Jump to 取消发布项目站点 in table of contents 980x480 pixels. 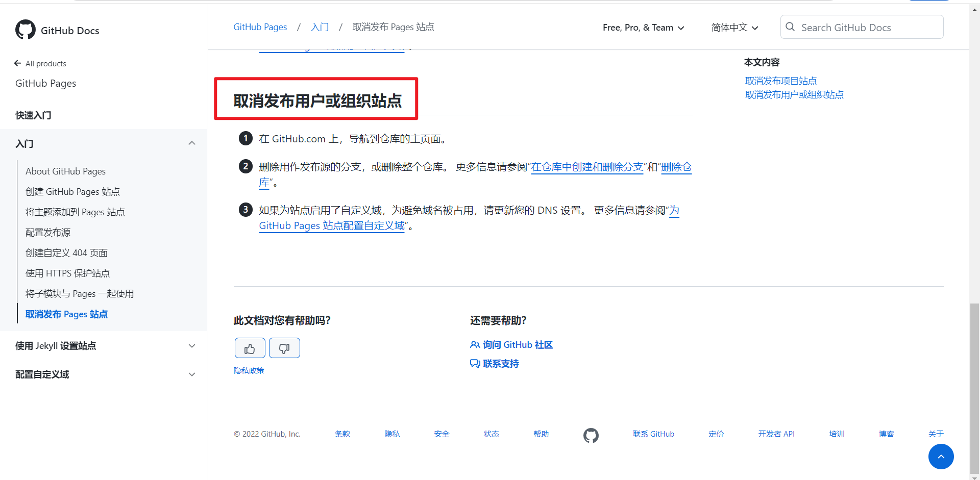tap(780, 81)
